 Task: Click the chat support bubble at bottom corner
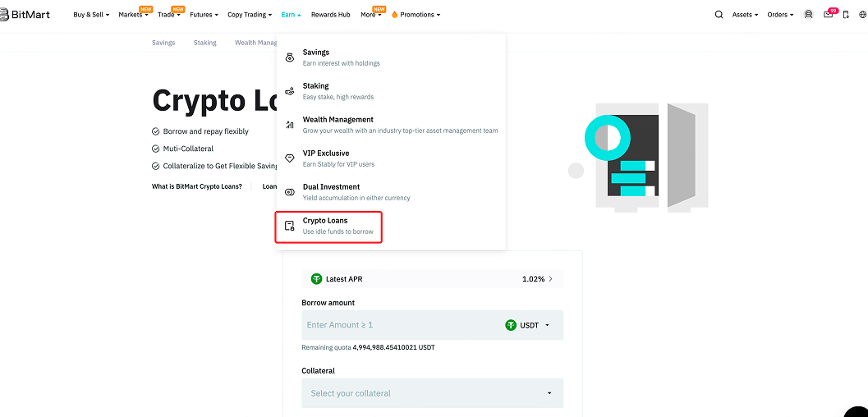[857, 411]
